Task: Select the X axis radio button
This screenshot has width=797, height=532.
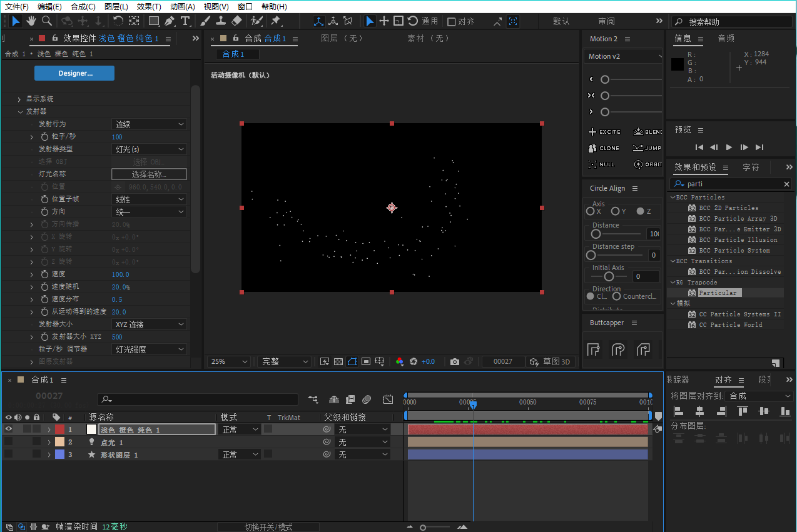Action: click(590, 211)
